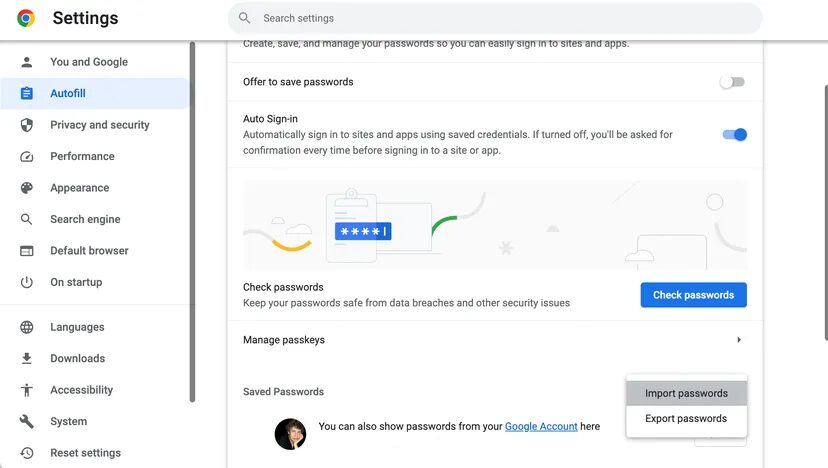Select Import passwords from the menu
828x468 pixels.
pos(686,394)
